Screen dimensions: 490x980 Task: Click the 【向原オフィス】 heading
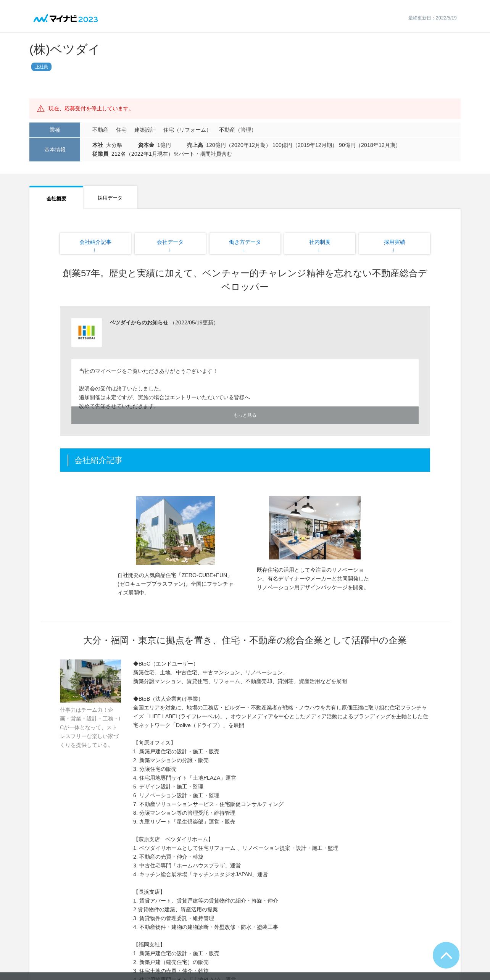click(x=154, y=743)
